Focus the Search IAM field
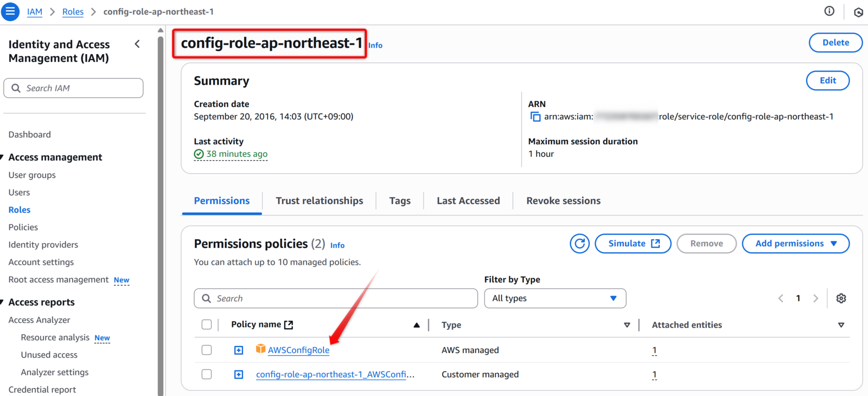Image resolution: width=868 pixels, height=396 pixels. click(x=73, y=88)
